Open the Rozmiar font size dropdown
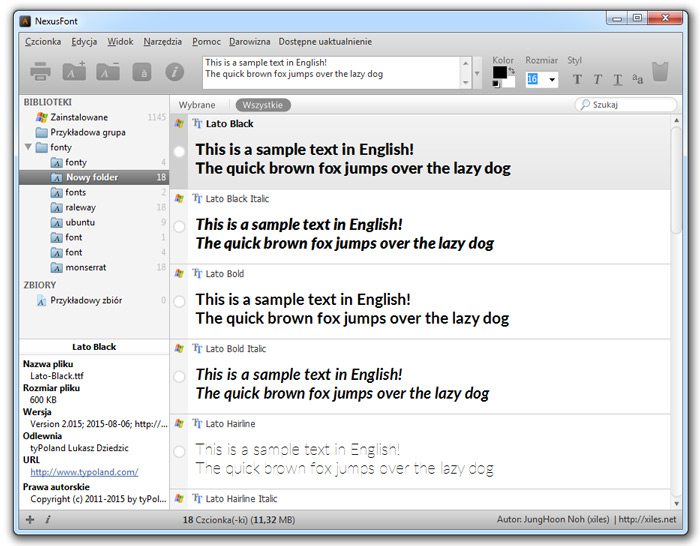This screenshot has height=546, width=700. tap(552, 79)
